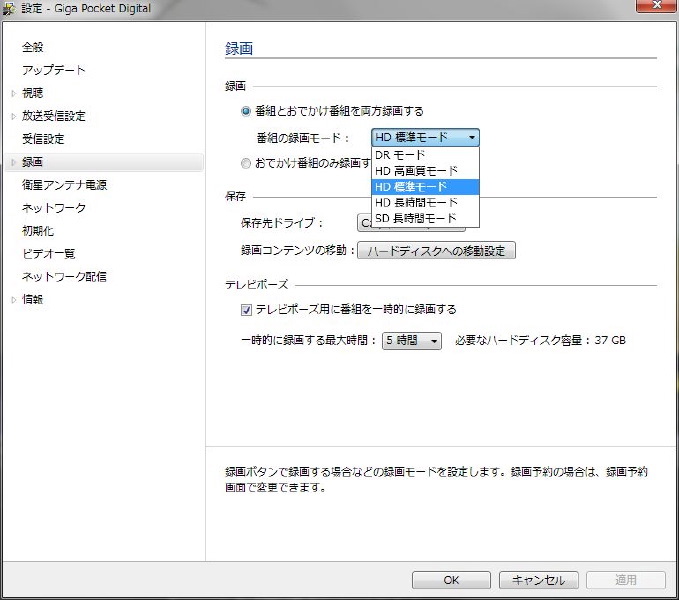Expand the 放送受信設定 tree node arrow
This screenshot has width=679, height=600.
(x=13, y=116)
